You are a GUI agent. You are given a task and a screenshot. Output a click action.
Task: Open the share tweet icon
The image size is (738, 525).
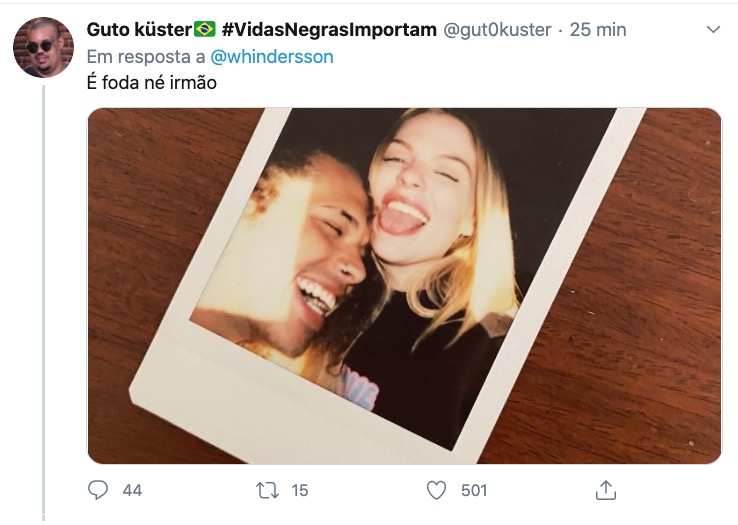(605, 490)
